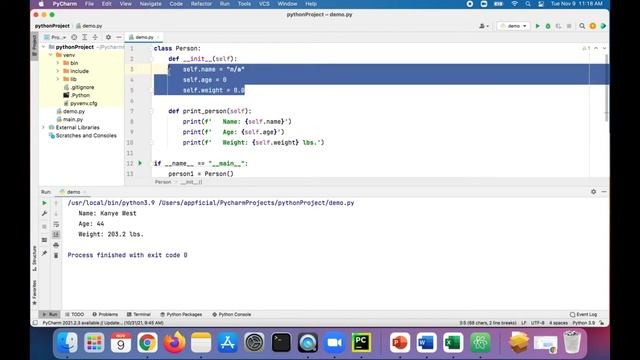Click the line 12 gutter run arrow

point(140,163)
